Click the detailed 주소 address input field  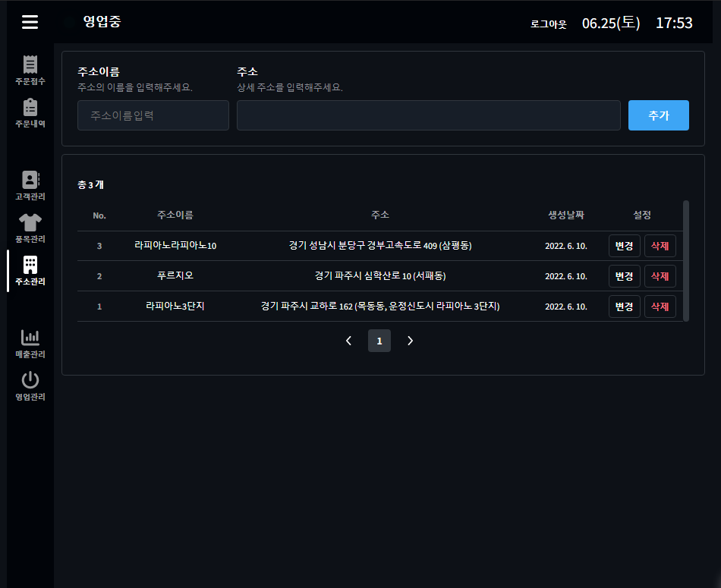[x=429, y=115]
